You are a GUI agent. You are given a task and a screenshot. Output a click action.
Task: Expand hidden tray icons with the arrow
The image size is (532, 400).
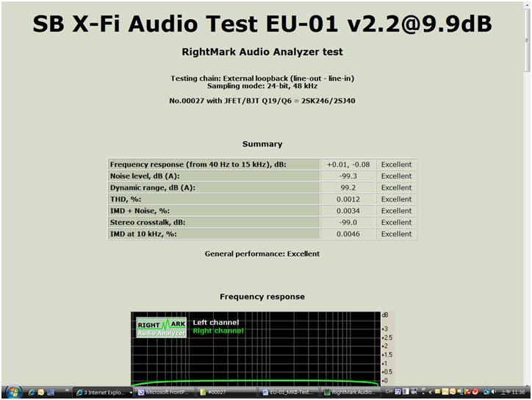click(430, 392)
